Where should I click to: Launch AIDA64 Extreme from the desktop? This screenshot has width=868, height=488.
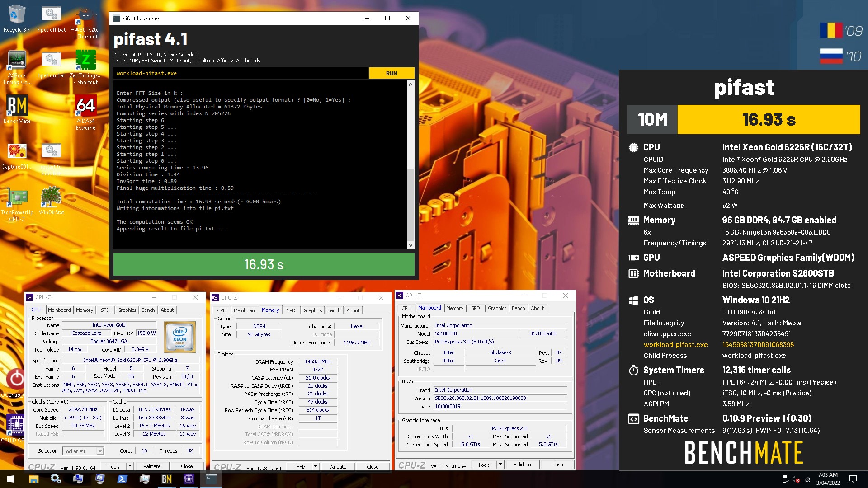point(85,112)
